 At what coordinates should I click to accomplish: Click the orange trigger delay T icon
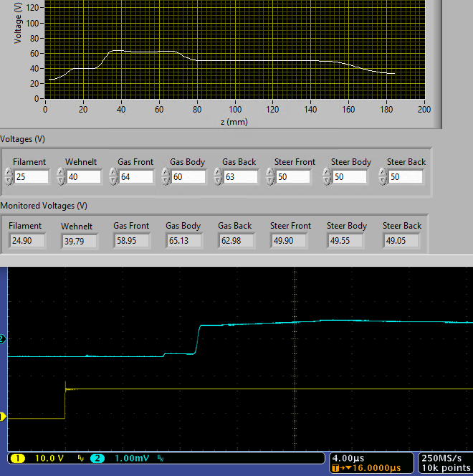(x=338, y=468)
